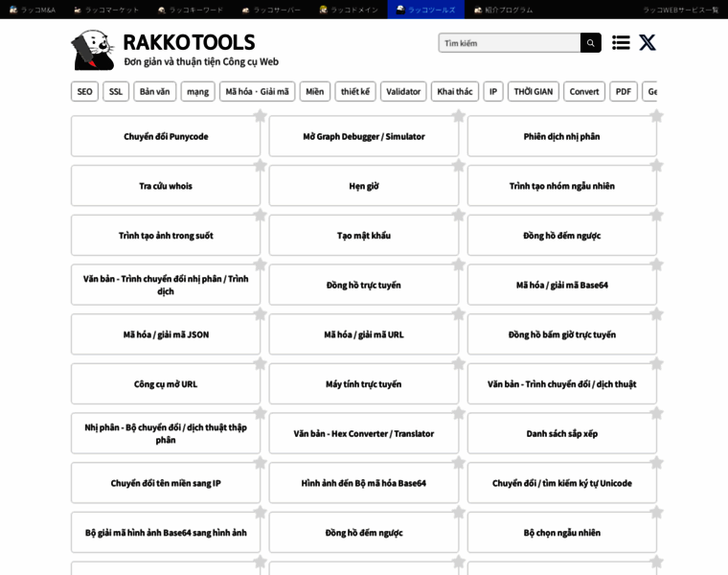
Task: Favorite star for Mở Graph Debugger / Simulator
Action: (x=458, y=116)
